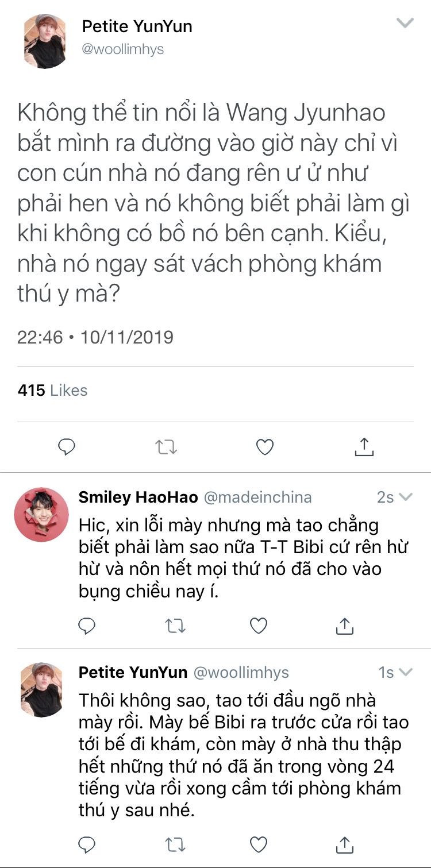
Task: Like the main tweet with 415 Likes
Action: (264, 446)
